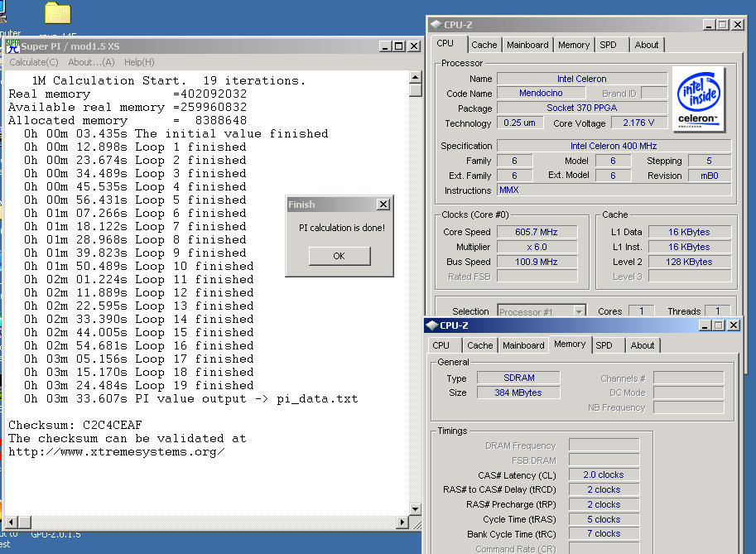The image size is (756, 554).
Task: Click the CPU-Z icon in Memory window title
Action: [432, 325]
